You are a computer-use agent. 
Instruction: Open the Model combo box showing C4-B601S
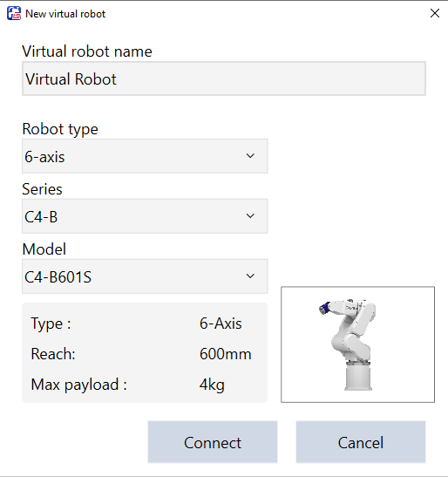point(145,276)
